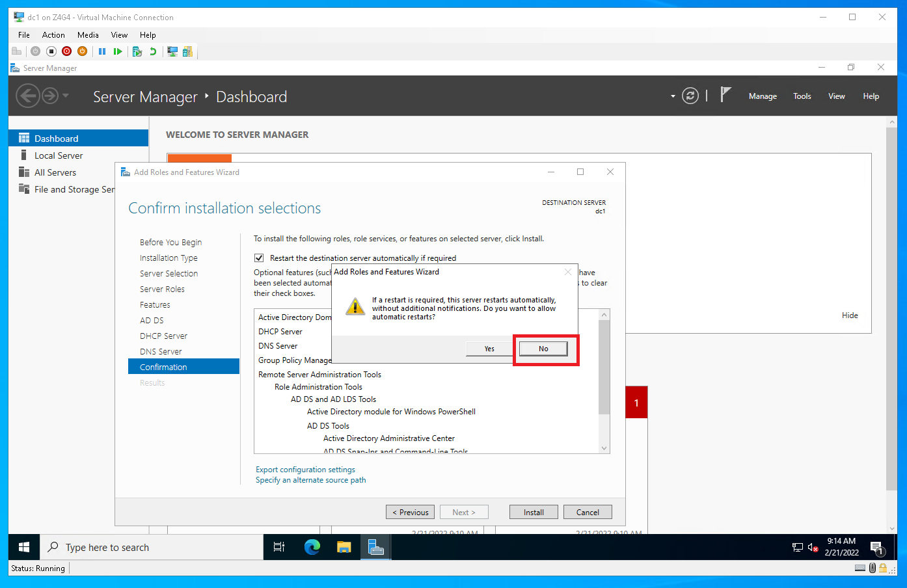Go to DNS Server wizard step
907x588 pixels.
pyautogui.click(x=161, y=351)
